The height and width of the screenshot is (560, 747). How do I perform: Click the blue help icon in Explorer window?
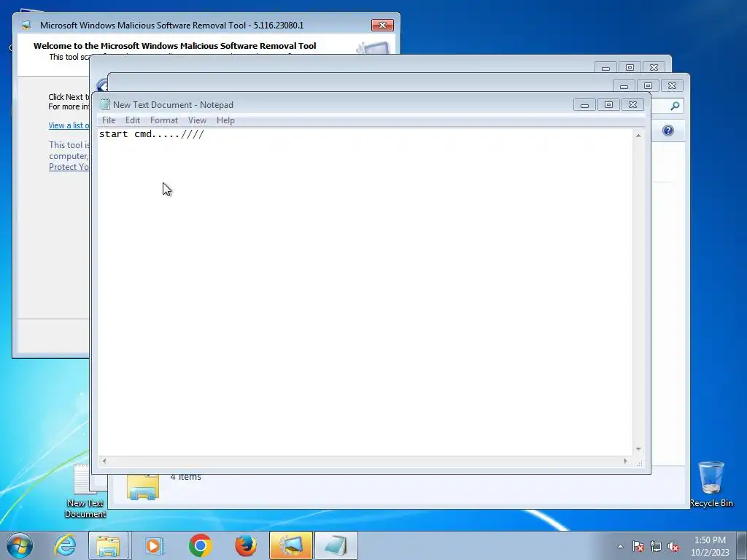coord(668,131)
